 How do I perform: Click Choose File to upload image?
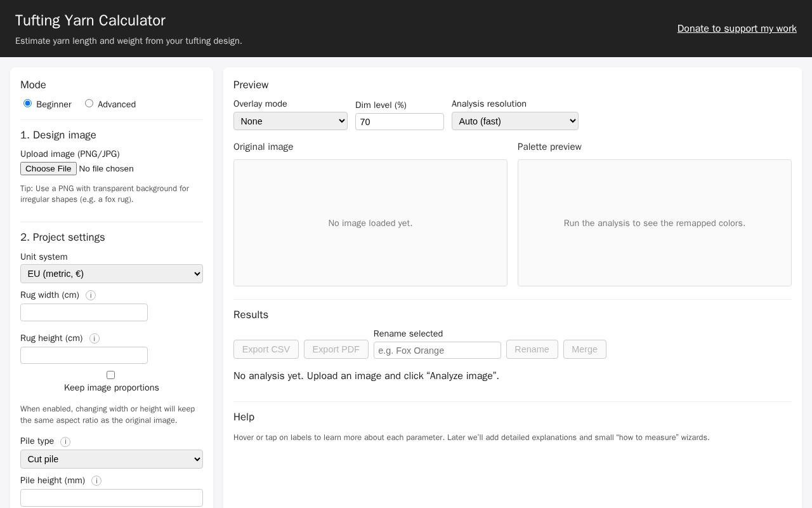[48, 168]
